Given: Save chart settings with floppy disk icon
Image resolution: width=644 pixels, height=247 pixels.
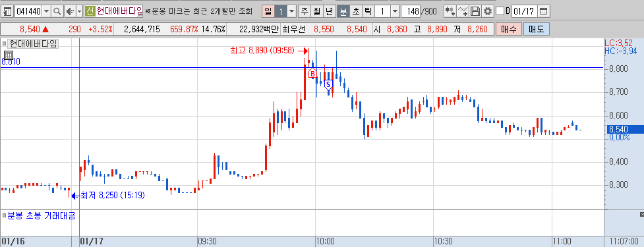Looking at the screenshot, I should click(x=475, y=11).
